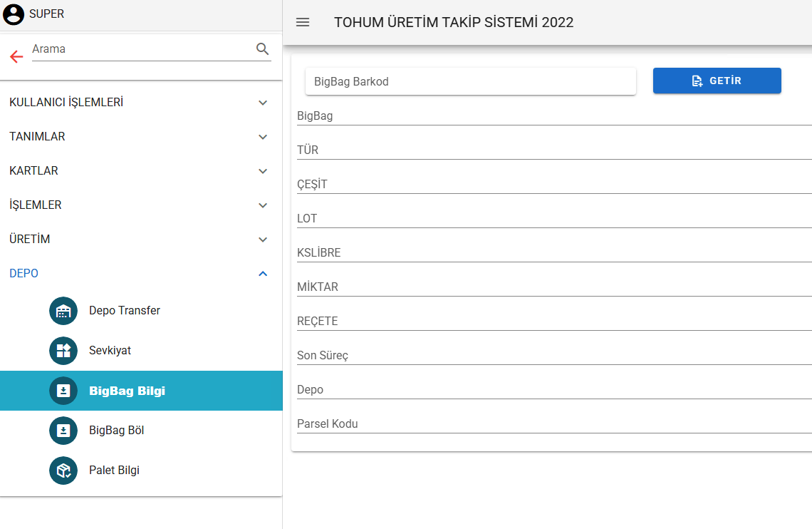
Task: Expand the İŞLEMLER section
Action: pyautogui.click(x=263, y=205)
